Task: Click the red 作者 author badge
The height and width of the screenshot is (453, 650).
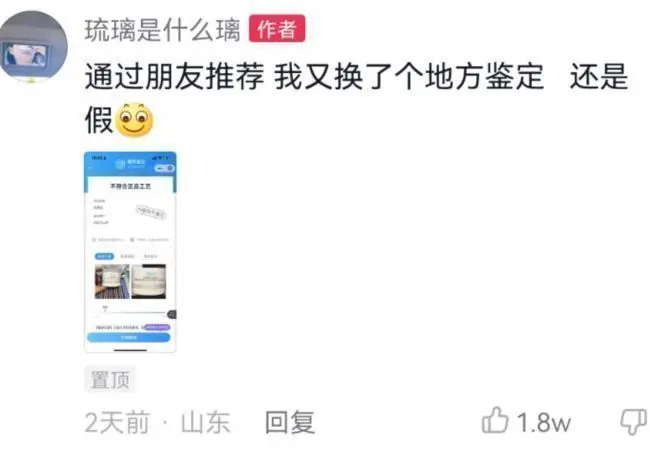Action: (277, 29)
